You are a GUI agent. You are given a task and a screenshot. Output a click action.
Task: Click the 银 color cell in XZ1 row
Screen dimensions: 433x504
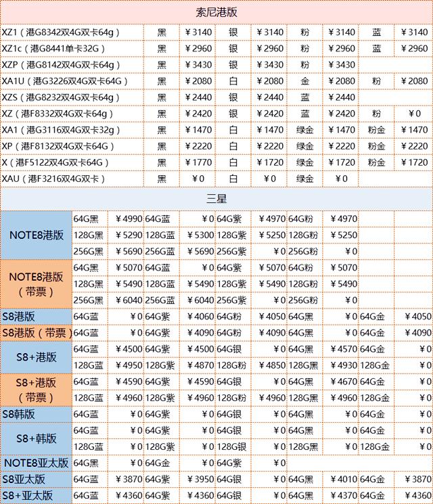tap(233, 32)
